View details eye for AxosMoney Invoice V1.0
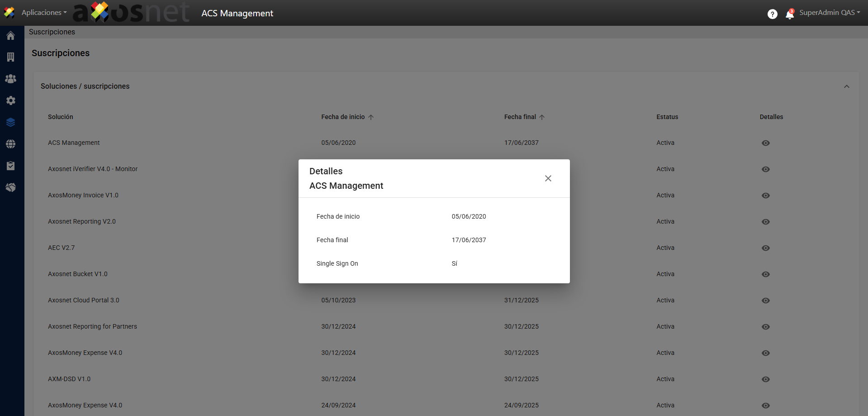 [766, 196]
